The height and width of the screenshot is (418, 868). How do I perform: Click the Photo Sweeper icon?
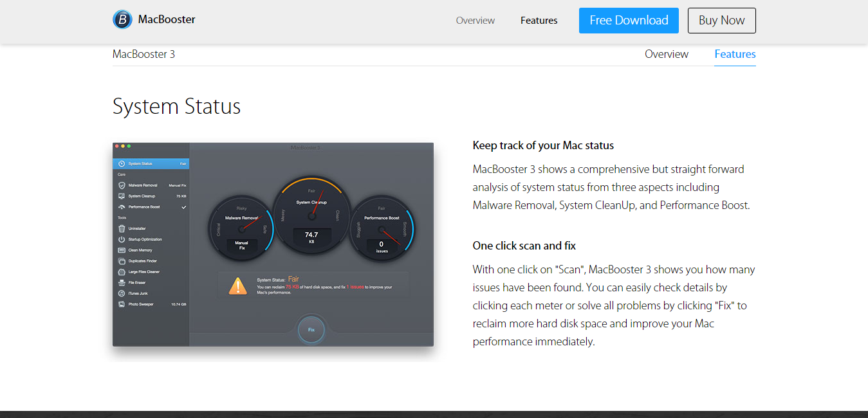coord(122,304)
